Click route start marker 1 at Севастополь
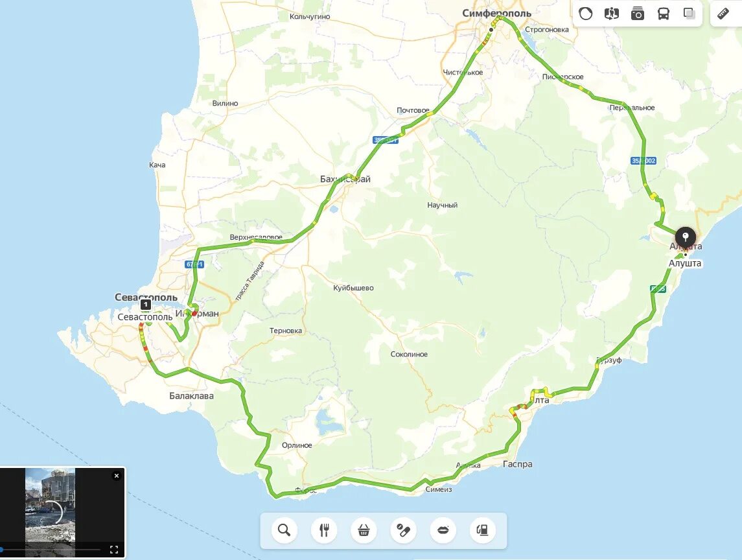Viewport: 742px width, 560px height. (146, 305)
